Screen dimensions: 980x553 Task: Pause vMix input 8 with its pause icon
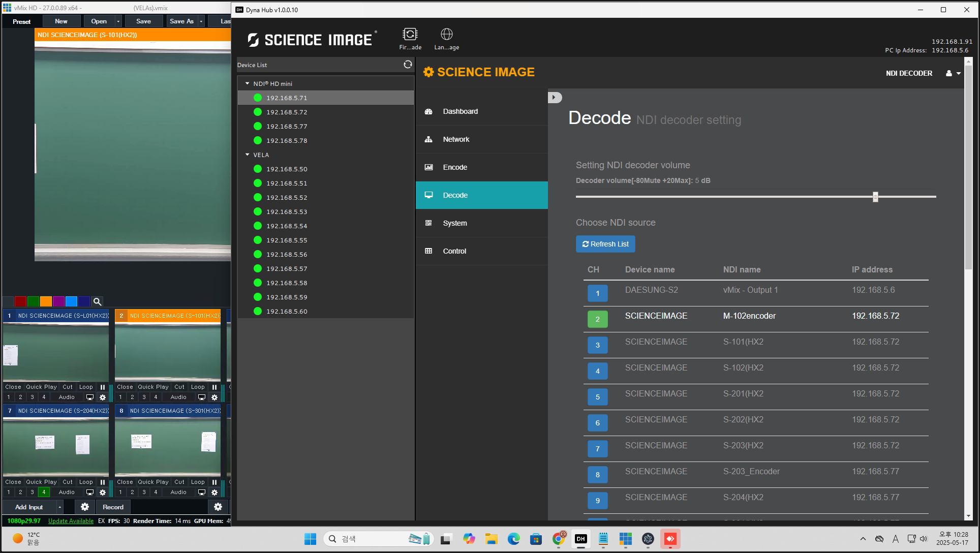coord(214,482)
